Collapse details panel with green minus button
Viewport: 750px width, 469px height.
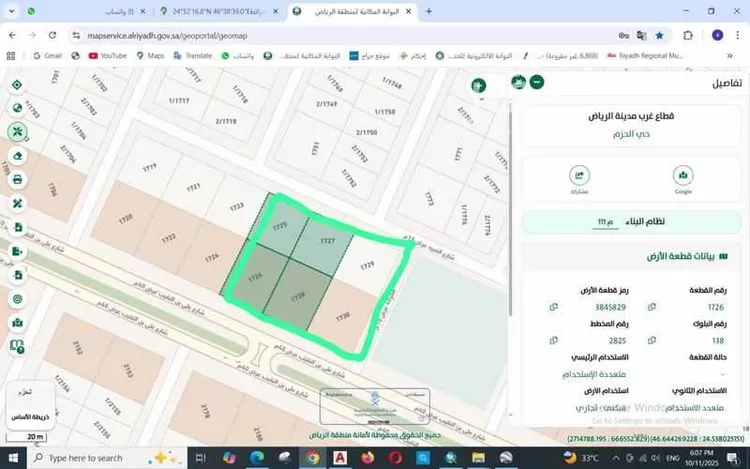537,82
